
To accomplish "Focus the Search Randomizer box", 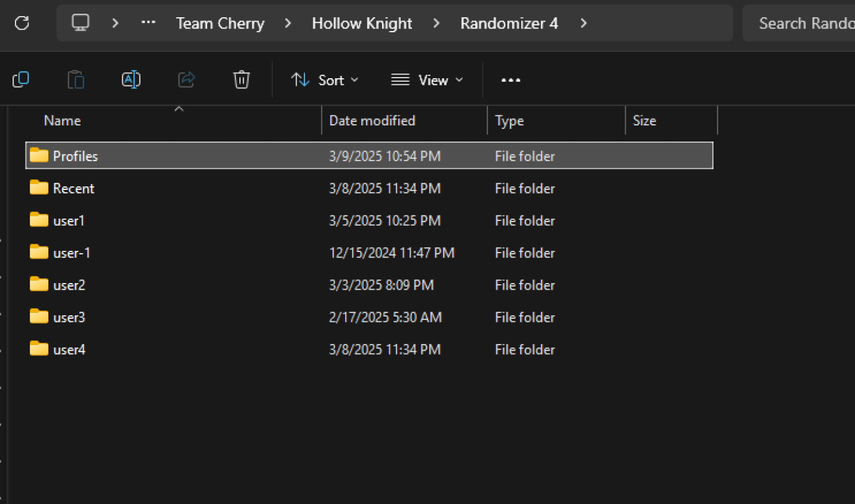I will pyautogui.click(x=798, y=23).
